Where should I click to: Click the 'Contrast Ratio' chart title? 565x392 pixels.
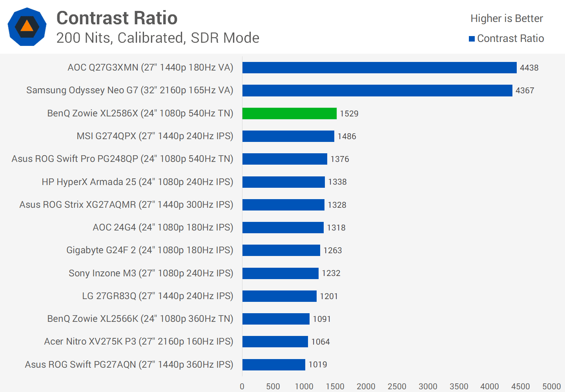(x=117, y=18)
